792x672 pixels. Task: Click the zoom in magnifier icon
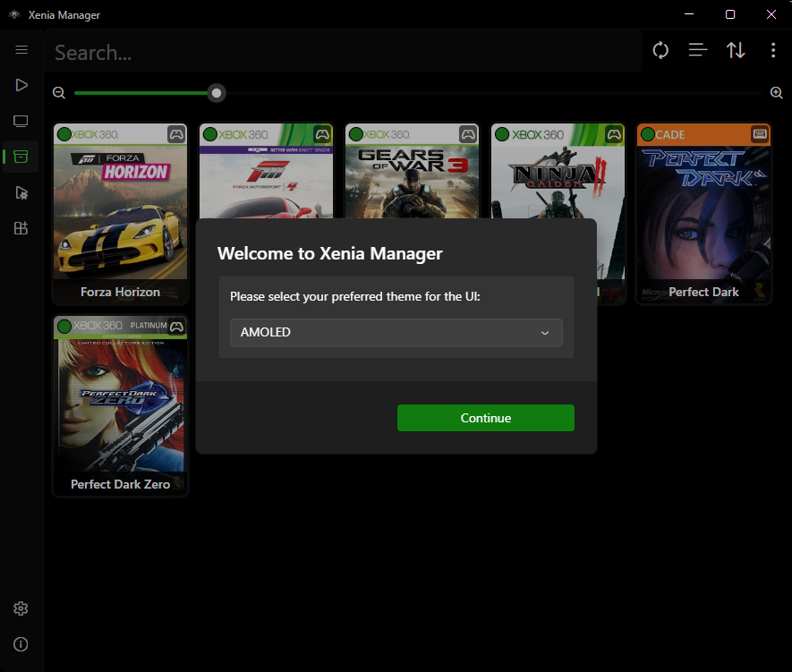point(777,93)
